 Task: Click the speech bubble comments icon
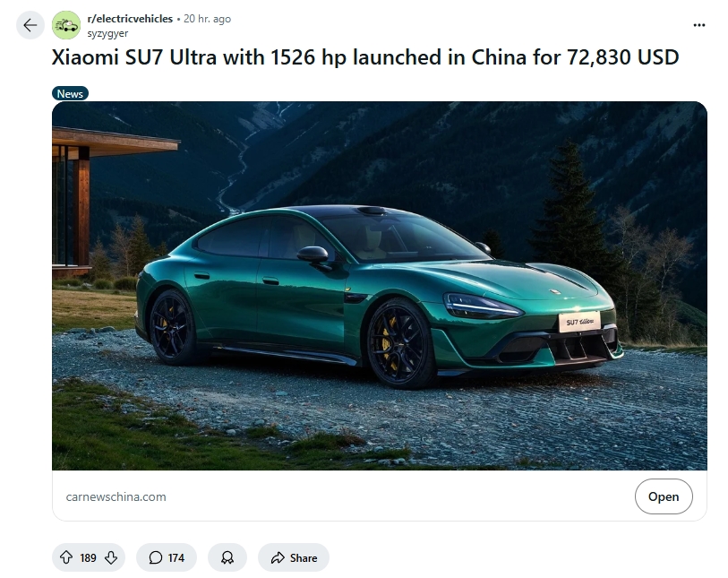[x=156, y=557]
